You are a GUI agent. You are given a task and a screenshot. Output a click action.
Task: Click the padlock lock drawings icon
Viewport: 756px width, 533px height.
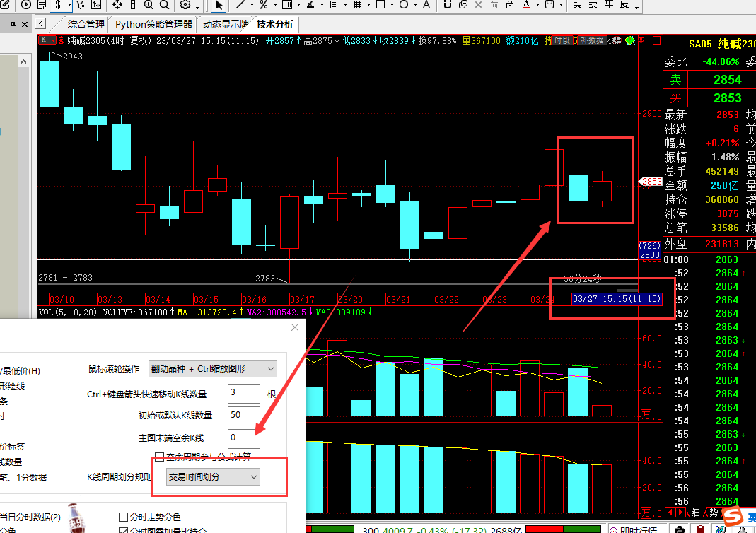tap(510, 5)
